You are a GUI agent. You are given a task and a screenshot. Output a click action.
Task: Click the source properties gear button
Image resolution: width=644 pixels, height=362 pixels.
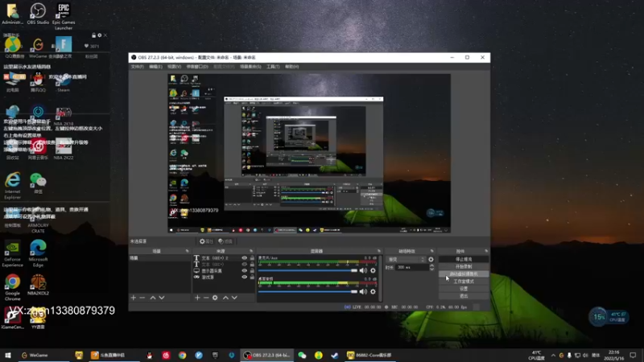point(206,241)
